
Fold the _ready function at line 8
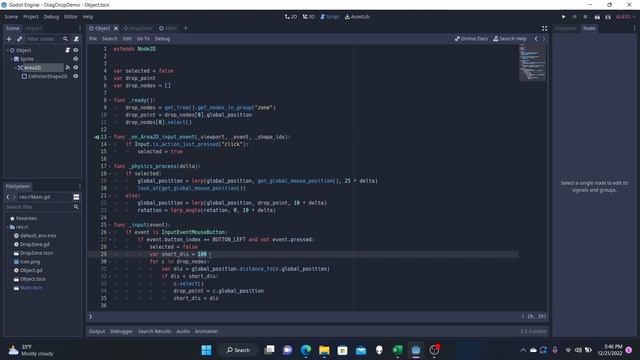[x=110, y=100]
